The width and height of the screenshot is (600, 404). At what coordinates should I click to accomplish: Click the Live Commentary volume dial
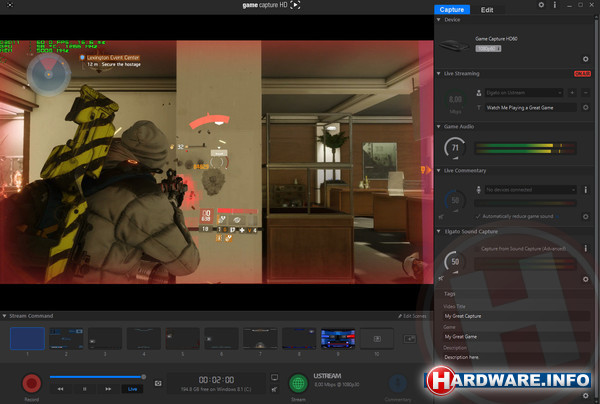coord(455,200)
